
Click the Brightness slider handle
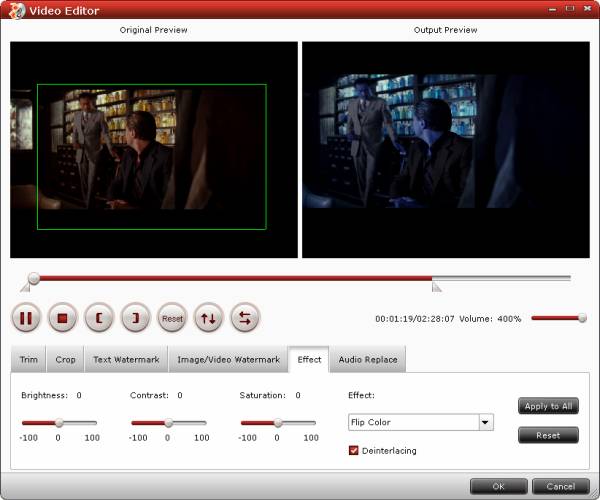[x=59, y=423]
